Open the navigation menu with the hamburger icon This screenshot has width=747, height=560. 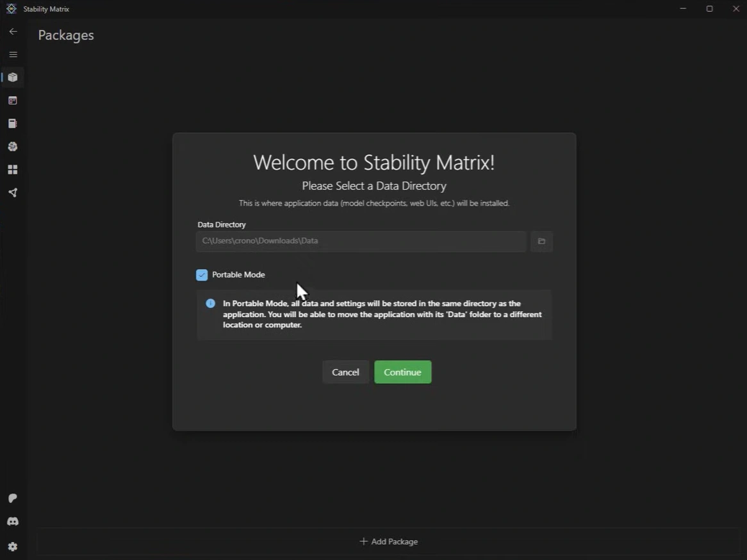tap(13, 54)
